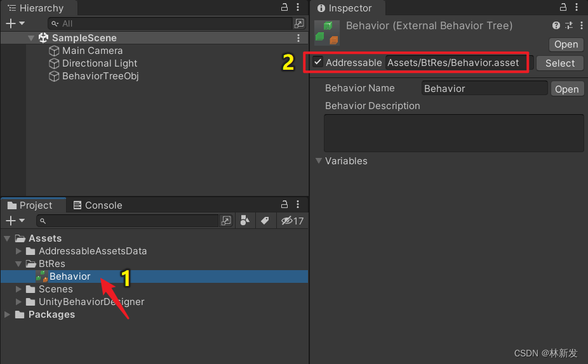
Task: Click the Open button under the header
Action: coord(566,44)
